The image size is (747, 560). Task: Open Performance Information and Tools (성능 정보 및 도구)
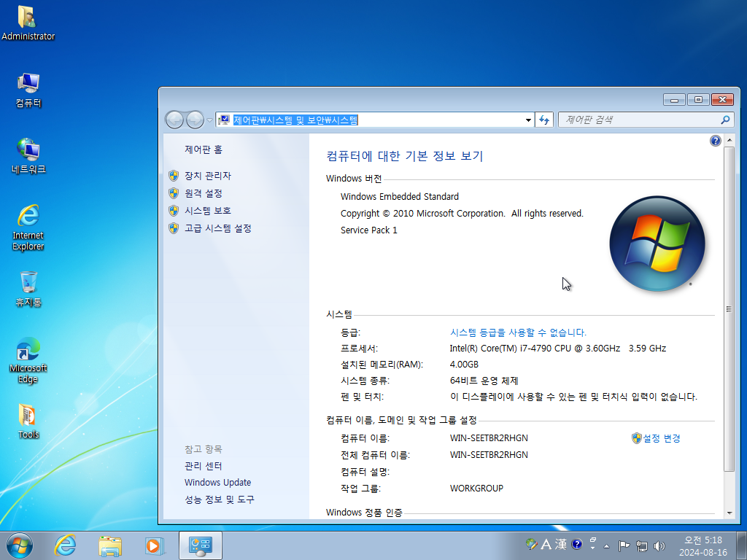[220, 499]
